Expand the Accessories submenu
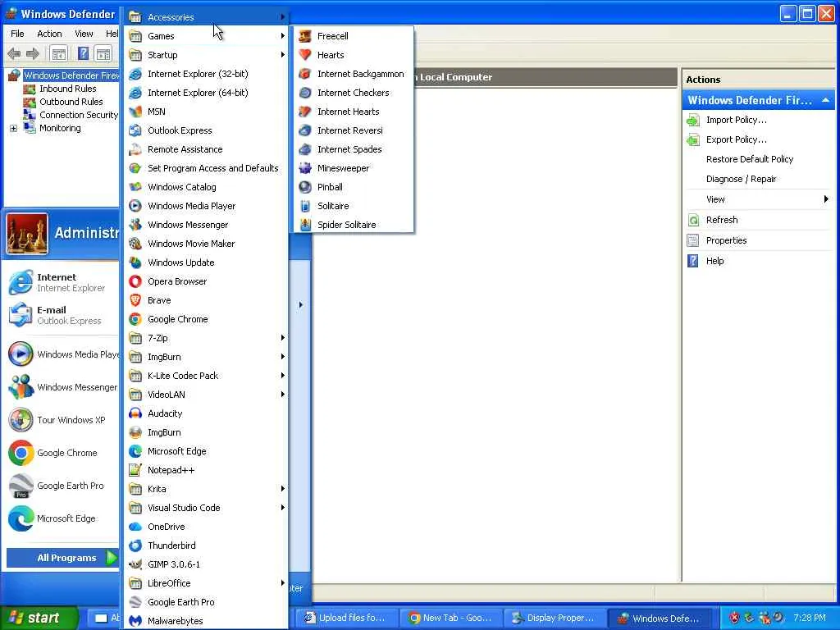 207,17
